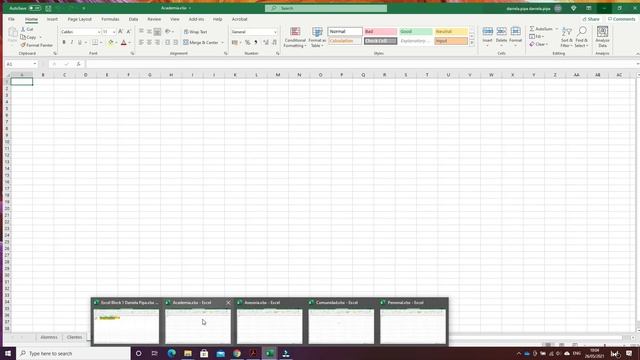Viewport: 640px width, 360px height.
Task: Open Microsoft Edge from the taskbar
Action: 171,353
